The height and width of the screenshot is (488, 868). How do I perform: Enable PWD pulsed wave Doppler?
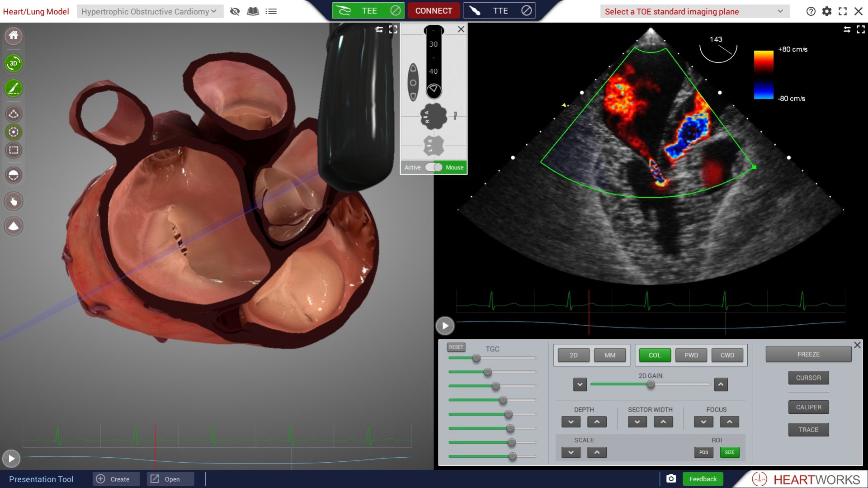(x=691, y=355)
